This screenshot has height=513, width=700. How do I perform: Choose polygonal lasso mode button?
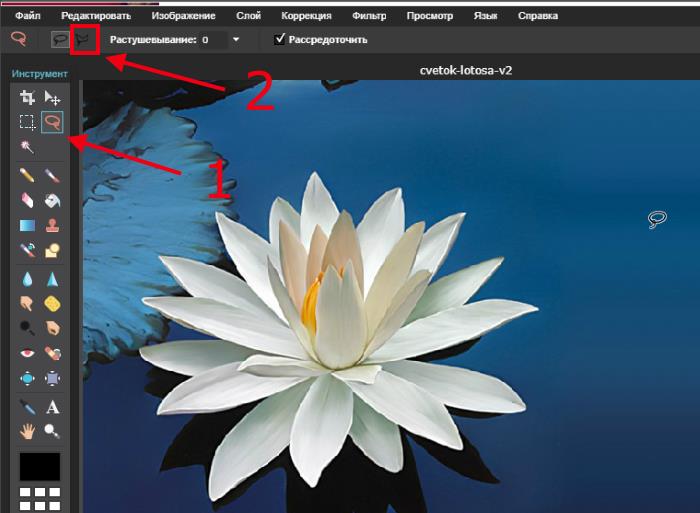click(x=82, y=40)
